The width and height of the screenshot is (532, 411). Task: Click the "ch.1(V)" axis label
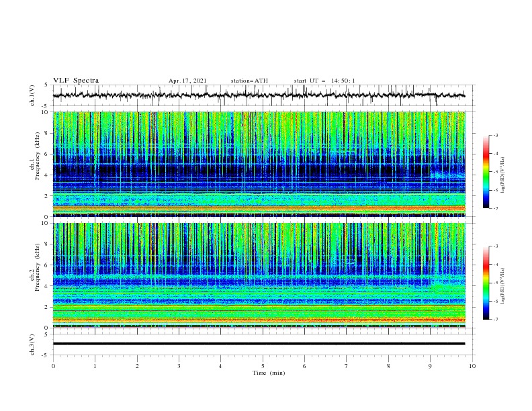click(x=32, y=95)
